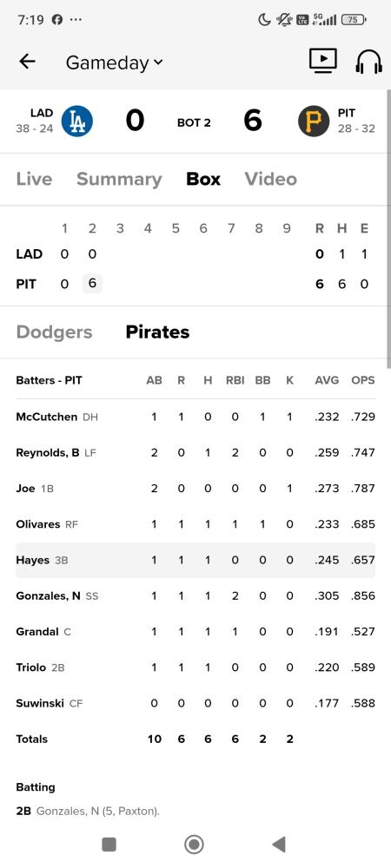Tap the Dodgers LA team logo
Viewport: 391px width, 868px height.
click(77, 122)
